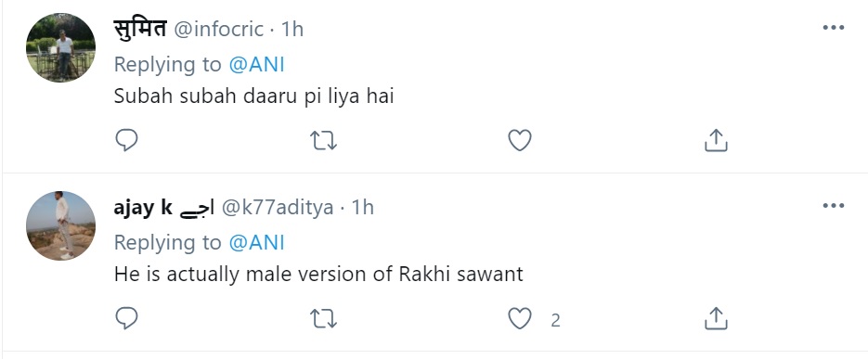Retweet the Rakhi sawant tweet
Screen dimensions: 868x359
323,319
